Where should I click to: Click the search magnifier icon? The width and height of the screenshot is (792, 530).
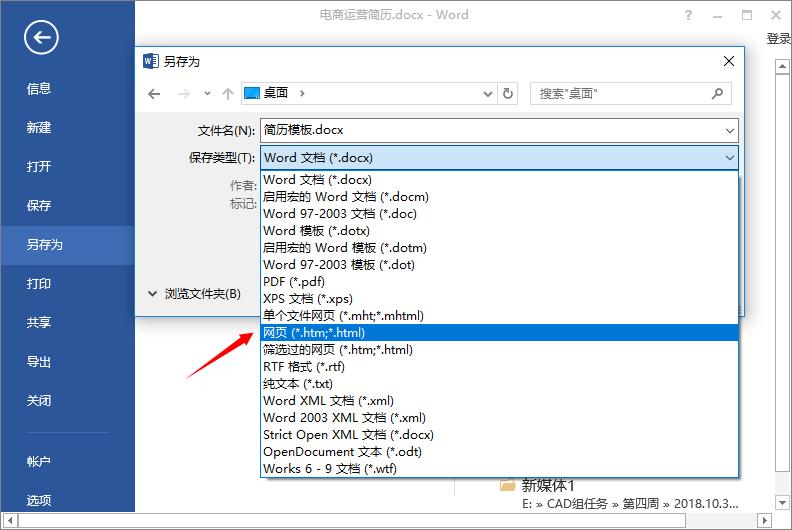(717, 93)
